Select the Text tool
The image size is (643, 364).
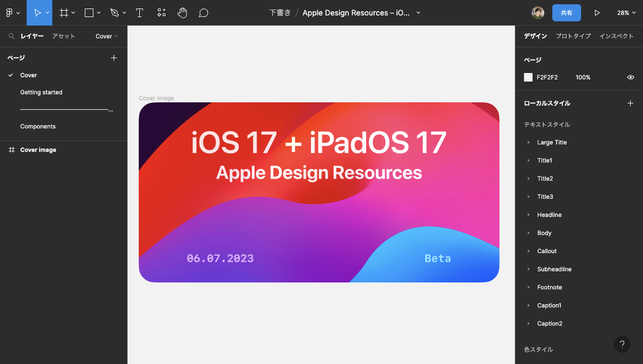[139, 12]
